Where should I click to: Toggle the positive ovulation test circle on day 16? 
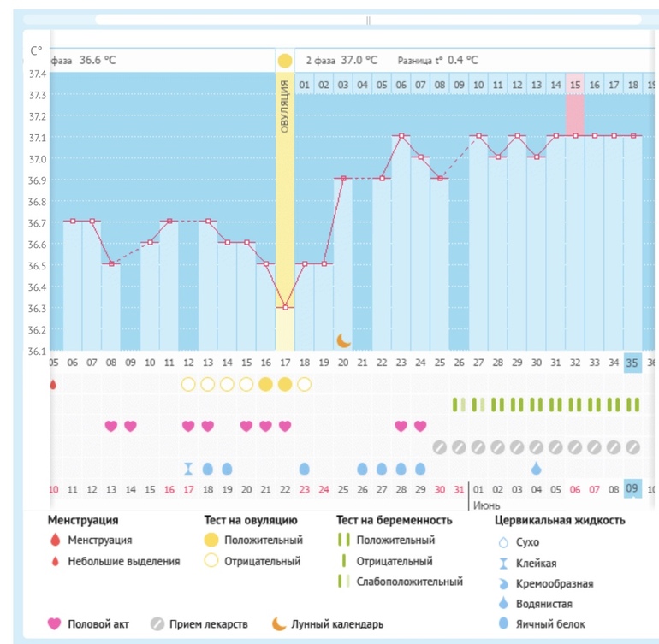point(265,384)
